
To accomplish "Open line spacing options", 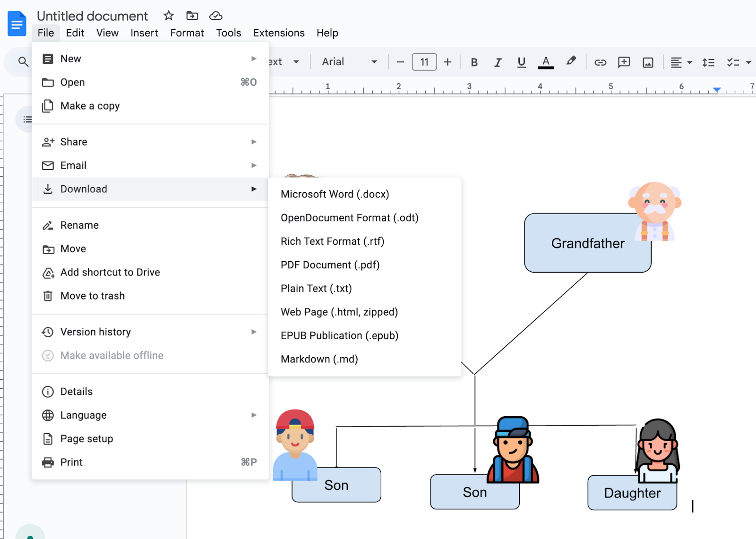I will click(x=708, y=62).
